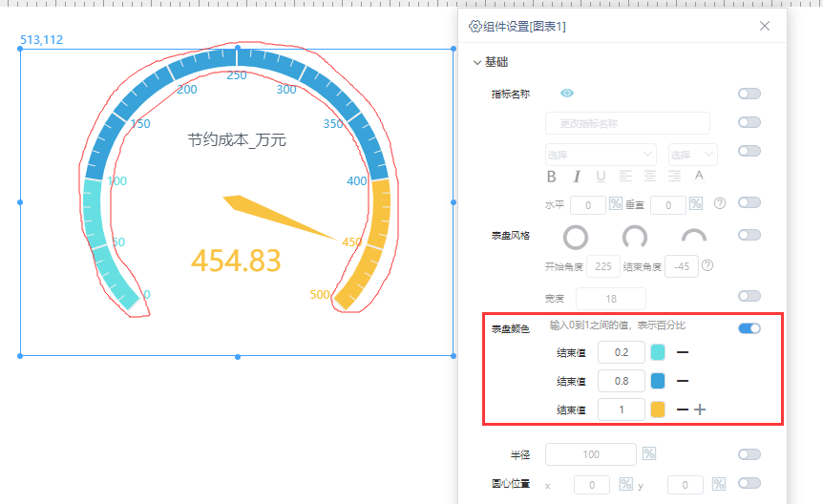Focus the 半径 field showing 100
Viewport: 823px width, 504px height.
(591, 454)
